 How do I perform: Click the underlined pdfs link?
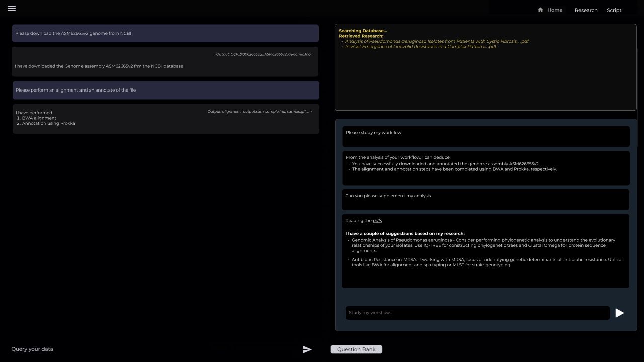click(x=377, y=221)
